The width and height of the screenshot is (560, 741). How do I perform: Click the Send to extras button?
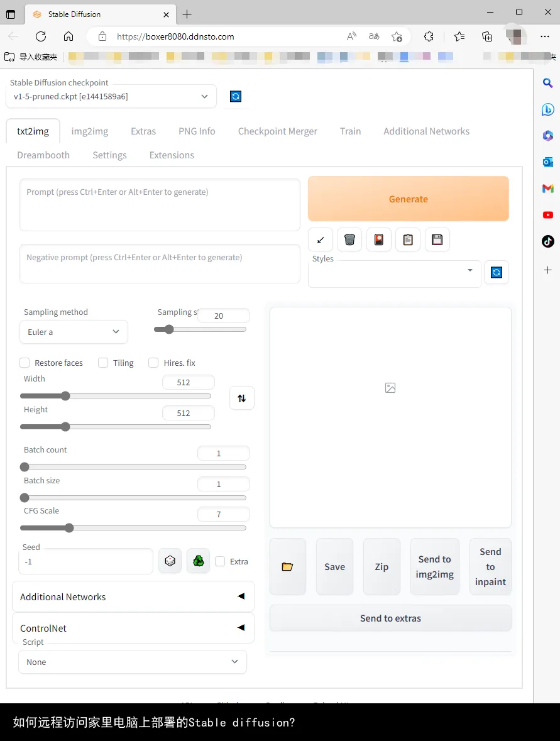pos(390,618)
